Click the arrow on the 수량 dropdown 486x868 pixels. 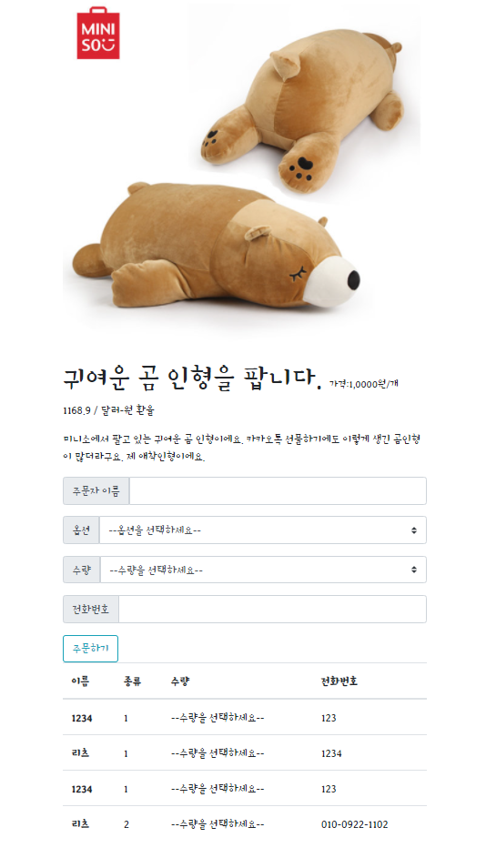pos(414,570)
